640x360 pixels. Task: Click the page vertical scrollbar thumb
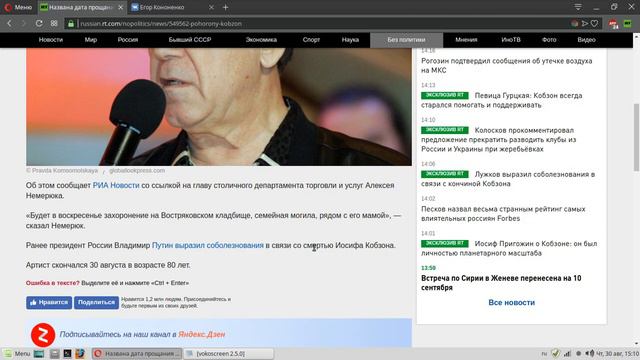pyautogui.click(x=636, y=137)
